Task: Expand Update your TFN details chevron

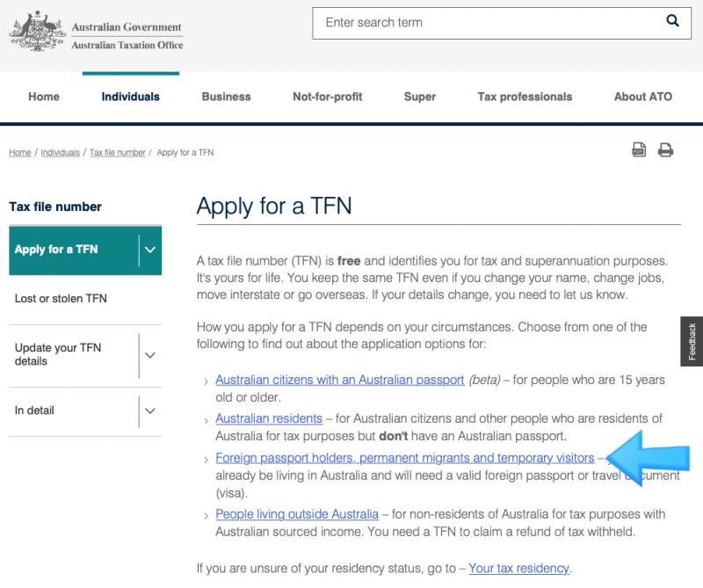Action: (x=150, y=355)
